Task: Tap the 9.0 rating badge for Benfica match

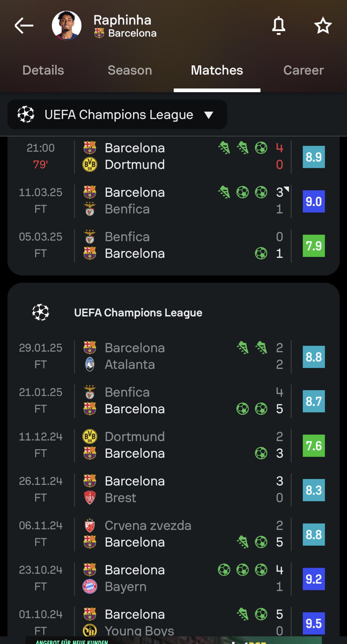Action: [313, 201]
